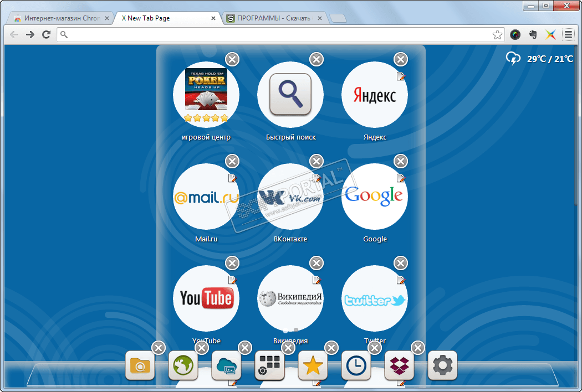Open the Chrome apps grid dock icon
Screen dimensions: 582x392
pos(269,365)
